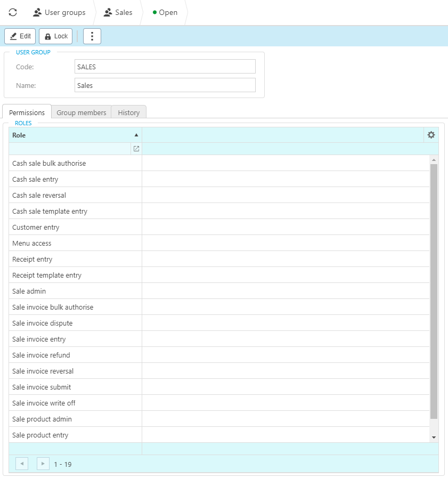This screenshot has width=448, height=478.
Task: Click the Lock button
Action: click(56, 36)
